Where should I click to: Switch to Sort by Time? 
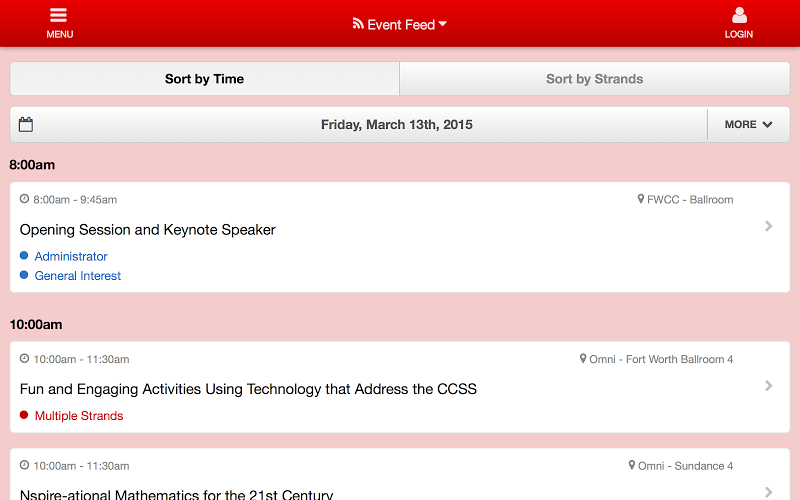tap(205, 79)
